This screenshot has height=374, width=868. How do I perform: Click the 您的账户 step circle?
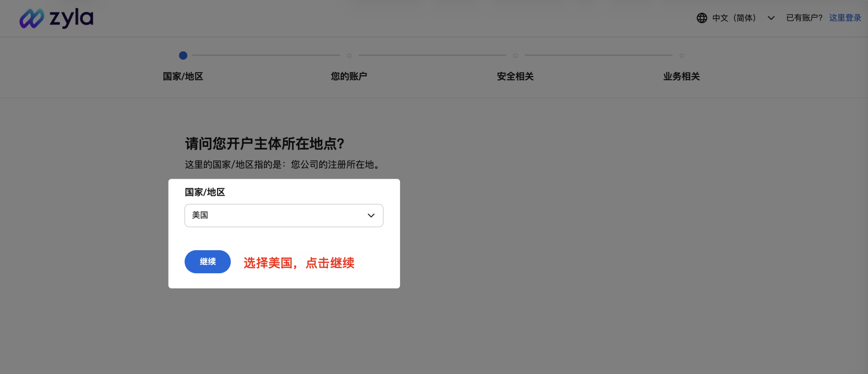pyautogui.click(x=349, y=55)
